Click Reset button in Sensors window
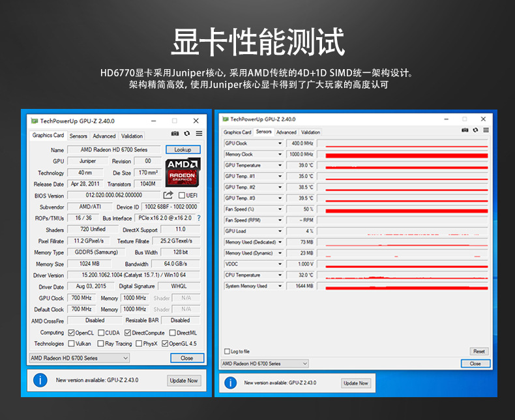Screen dimensions: 515x420 (479, 352)
